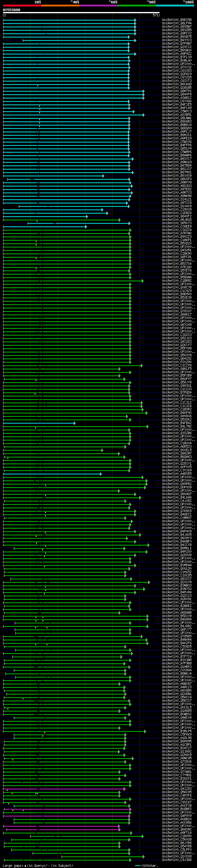Pick hit UniRef100_O65073
The width and height of the screenshot is (197, 868).
point(177,223)
